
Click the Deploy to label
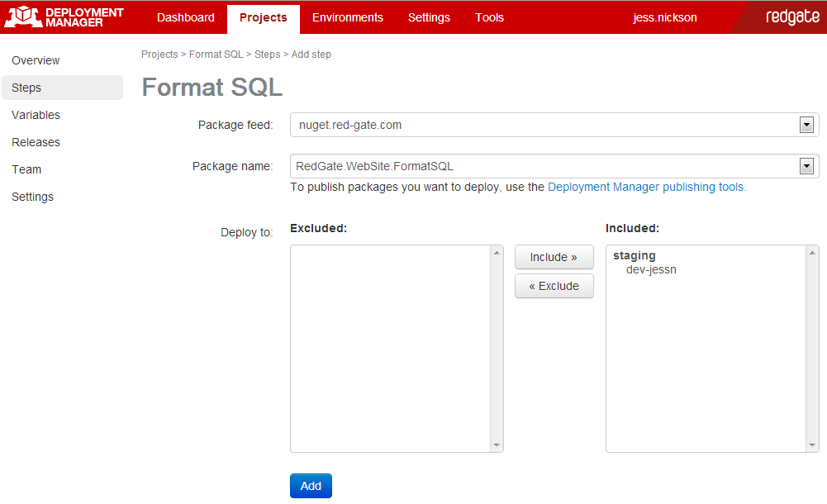tap(246, 232)
